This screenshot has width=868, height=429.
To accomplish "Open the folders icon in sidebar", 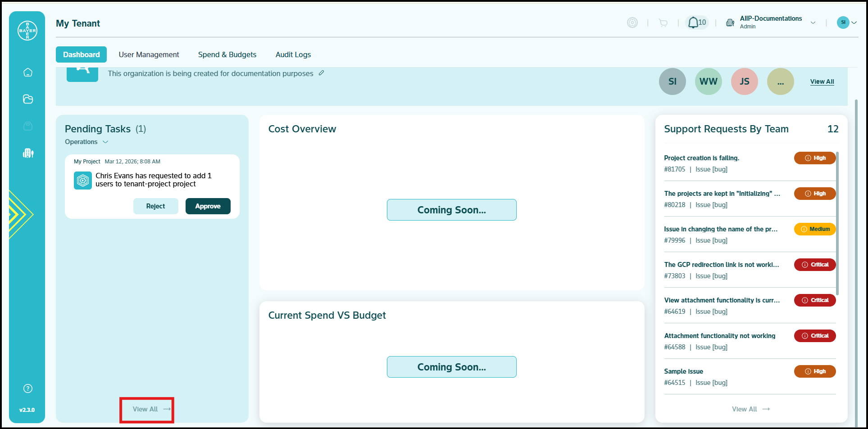I will (28, 99).
